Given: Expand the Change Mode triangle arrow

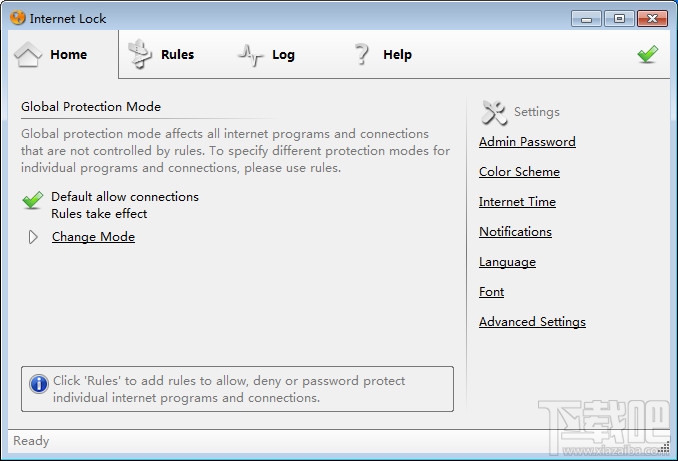Looking at the screenshot, I should tap(33, 237).
